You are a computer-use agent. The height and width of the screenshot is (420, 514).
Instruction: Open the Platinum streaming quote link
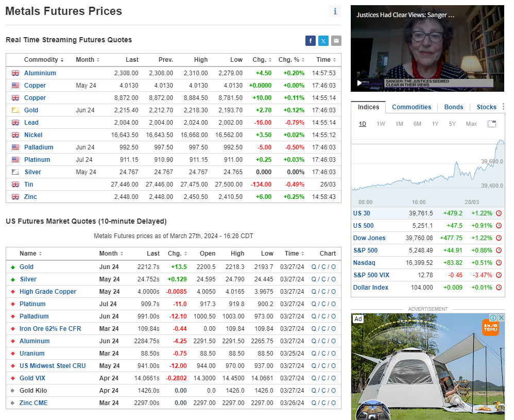tap(37, 160)
